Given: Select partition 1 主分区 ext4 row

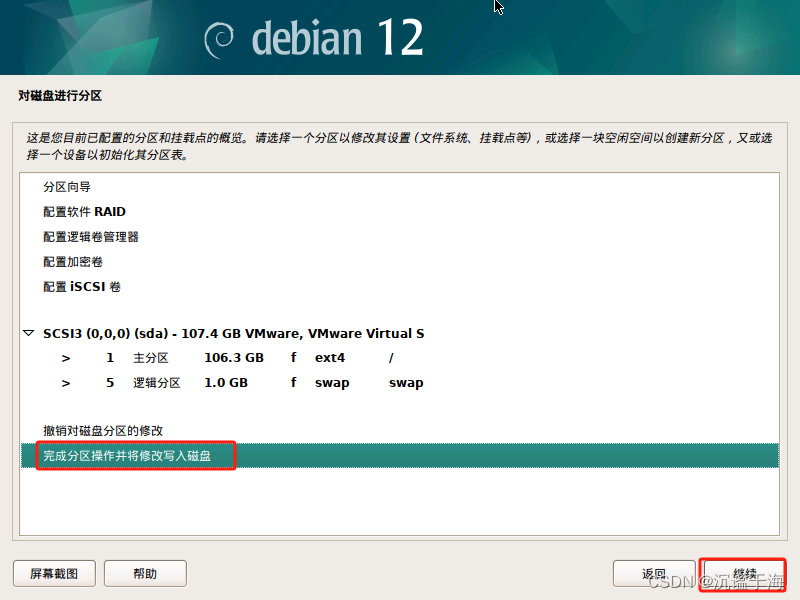Looking at the screenshot, I should pyautogui.click(x=399, y=358).
